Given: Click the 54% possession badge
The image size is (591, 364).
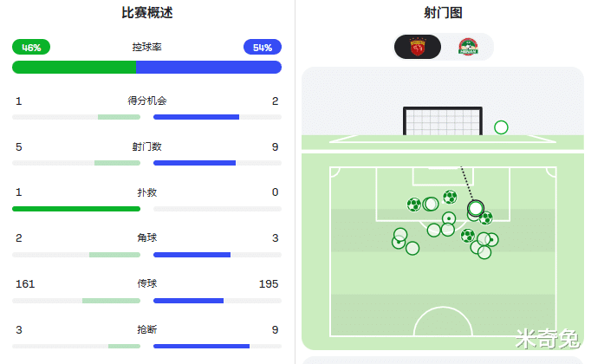Looking at the screenshot, I should tap(263, 47).
